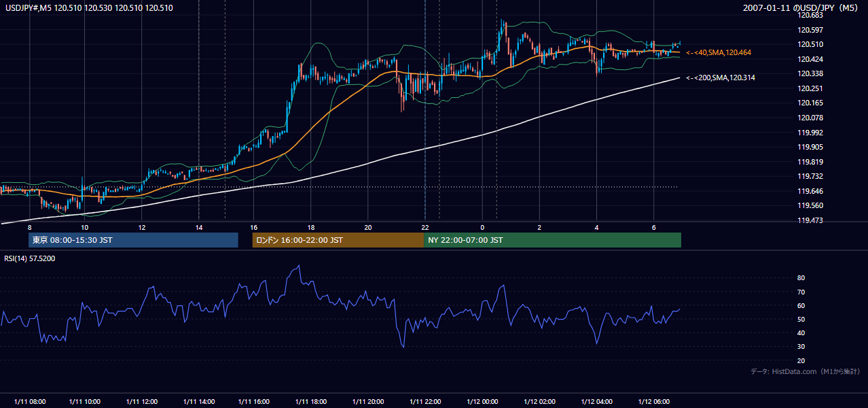868x408 pixels.
Task: Click the 東京 08:00-15:30 JST session bar
Action: click(x=134, y=240)
